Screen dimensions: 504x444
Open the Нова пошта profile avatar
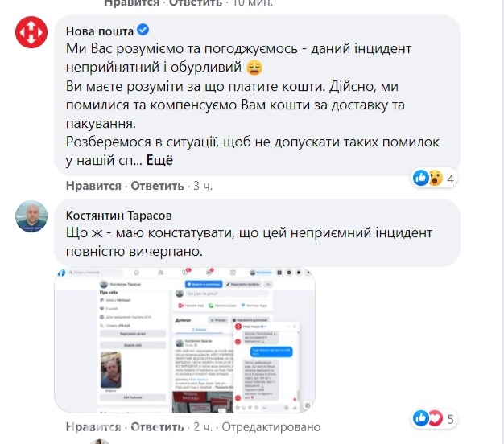31,32
